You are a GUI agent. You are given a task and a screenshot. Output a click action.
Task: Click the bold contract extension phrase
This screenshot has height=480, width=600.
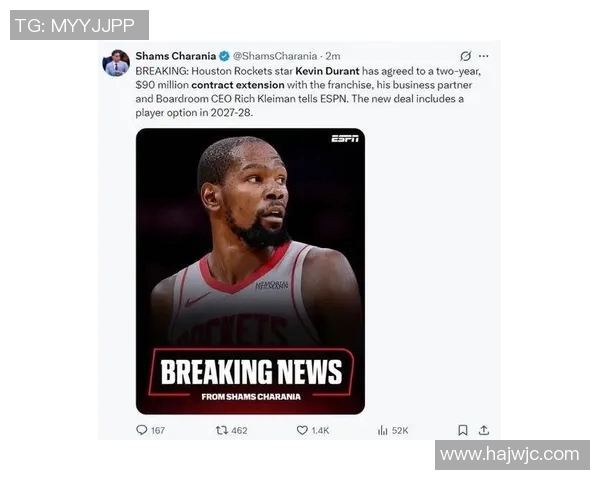tap(238, 85)
